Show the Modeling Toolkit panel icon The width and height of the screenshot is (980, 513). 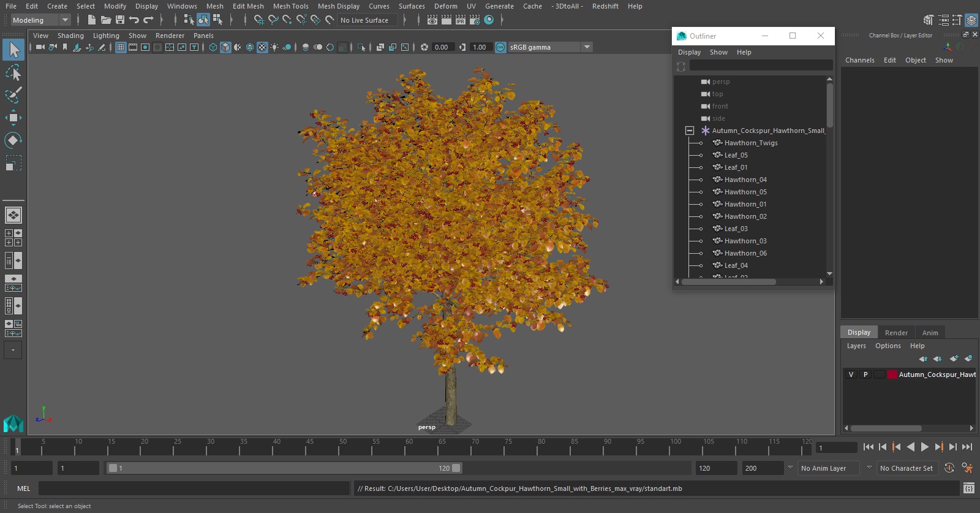click(929, 20)
